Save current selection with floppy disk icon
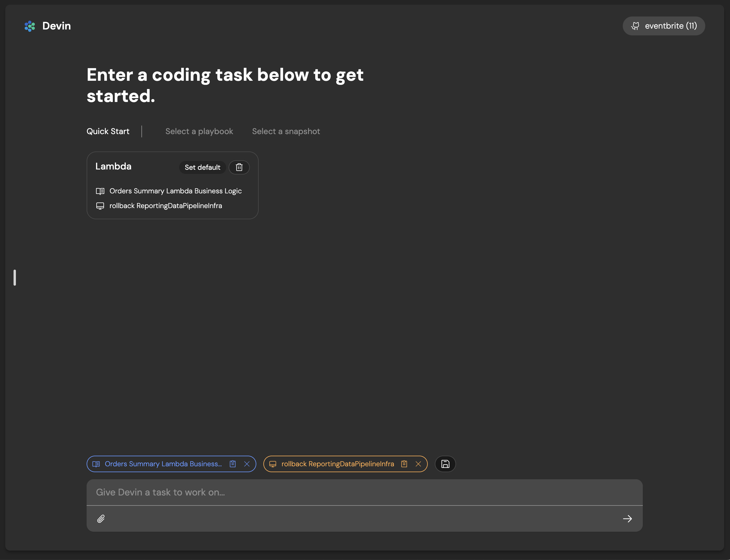 [x=445, y=464]
